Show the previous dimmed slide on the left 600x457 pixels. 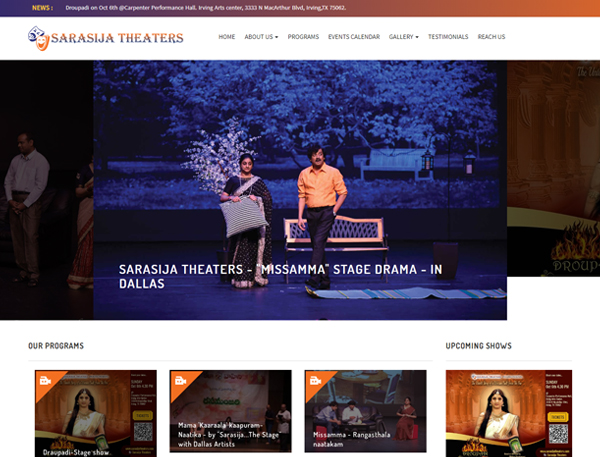coord(47,190)
